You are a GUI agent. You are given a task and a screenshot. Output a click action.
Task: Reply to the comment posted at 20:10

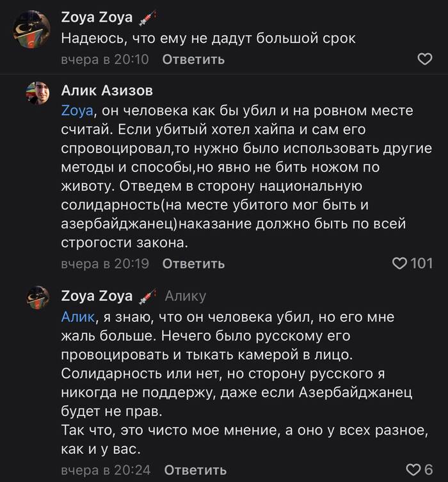click(193, 60)
